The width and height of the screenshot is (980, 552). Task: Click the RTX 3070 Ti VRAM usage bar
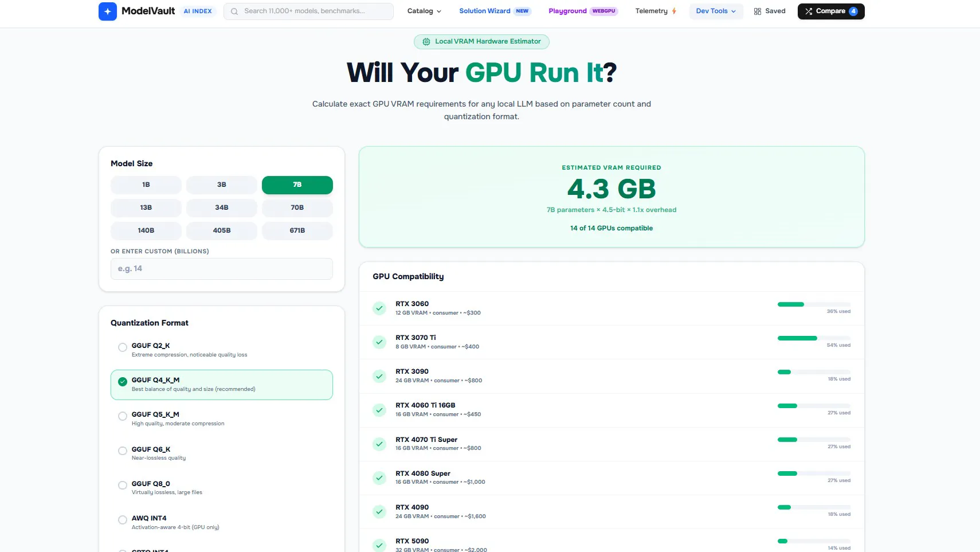pyautogui.click(x=814, y=338)
